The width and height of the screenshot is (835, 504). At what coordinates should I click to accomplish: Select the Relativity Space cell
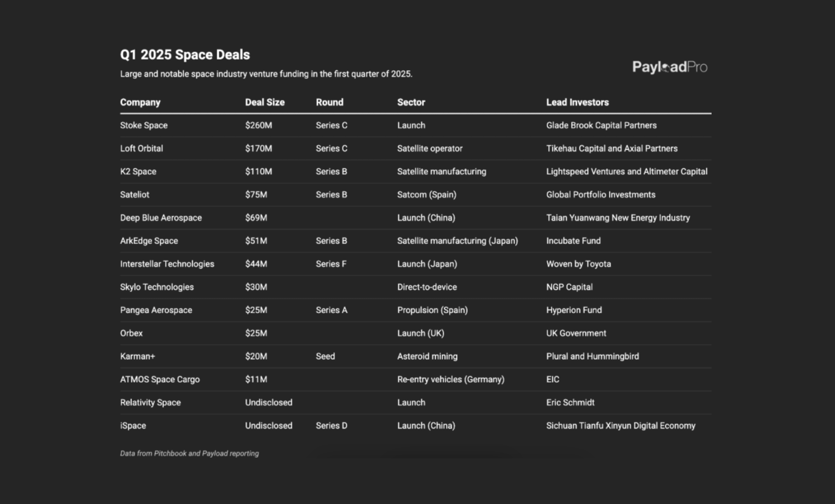pos(151,403)
